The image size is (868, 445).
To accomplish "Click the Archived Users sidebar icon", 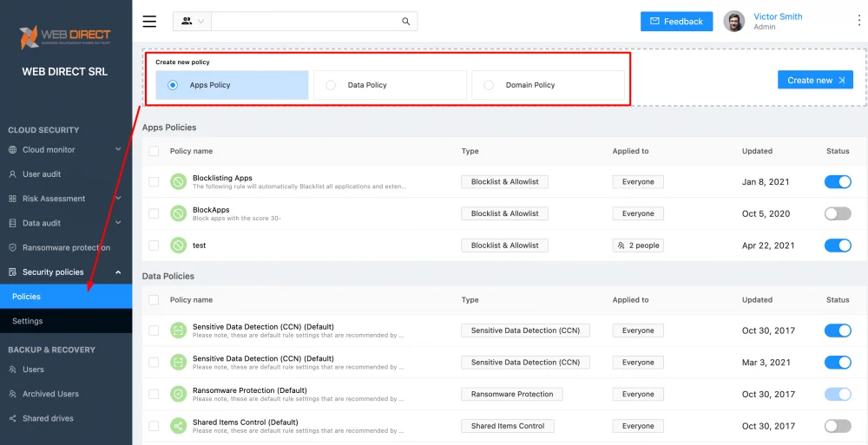I will [13, 394].
